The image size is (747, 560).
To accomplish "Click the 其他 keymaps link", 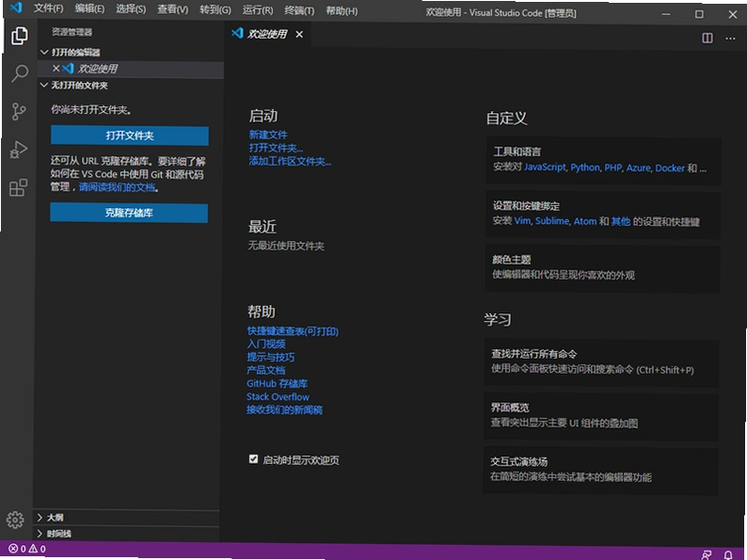I will 621,221.
